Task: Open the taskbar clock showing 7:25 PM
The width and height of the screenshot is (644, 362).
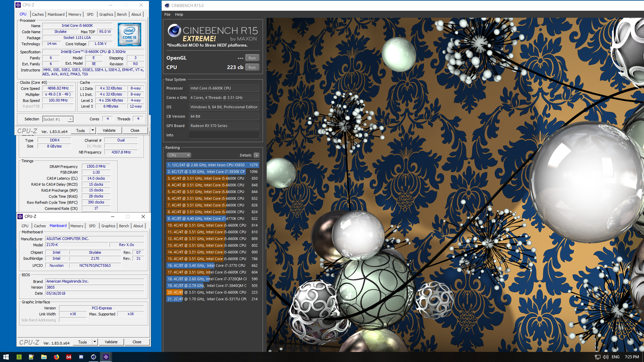Action: pos(632,357)
